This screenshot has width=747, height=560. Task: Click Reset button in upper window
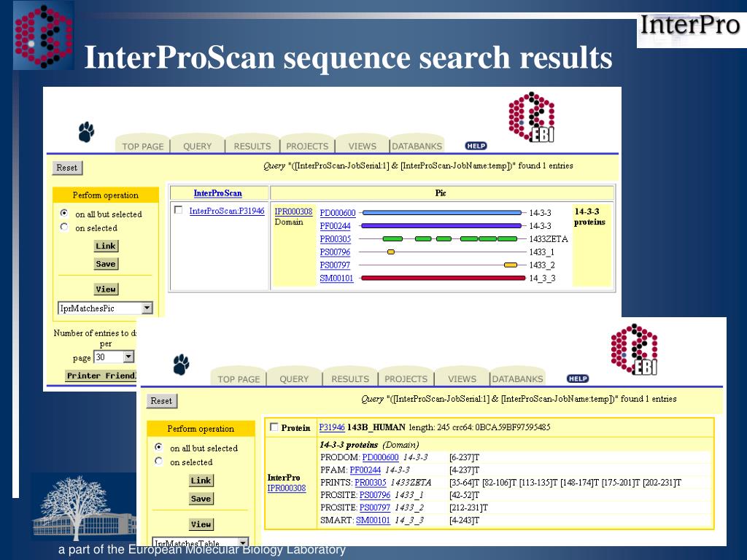tap(66, 168)
